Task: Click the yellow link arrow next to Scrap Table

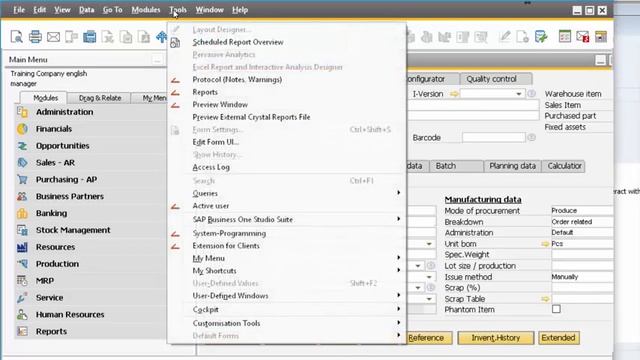Action: (x=545, y=299)
